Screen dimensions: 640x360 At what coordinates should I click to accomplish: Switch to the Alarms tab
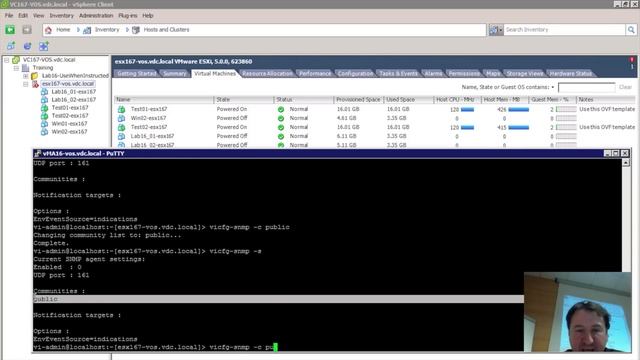pos(433,73)
